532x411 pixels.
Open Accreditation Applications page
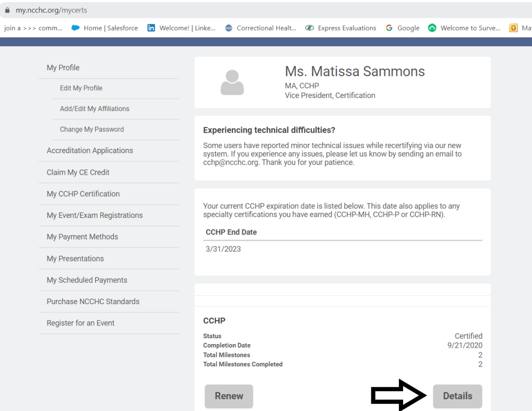click(90, 150)
